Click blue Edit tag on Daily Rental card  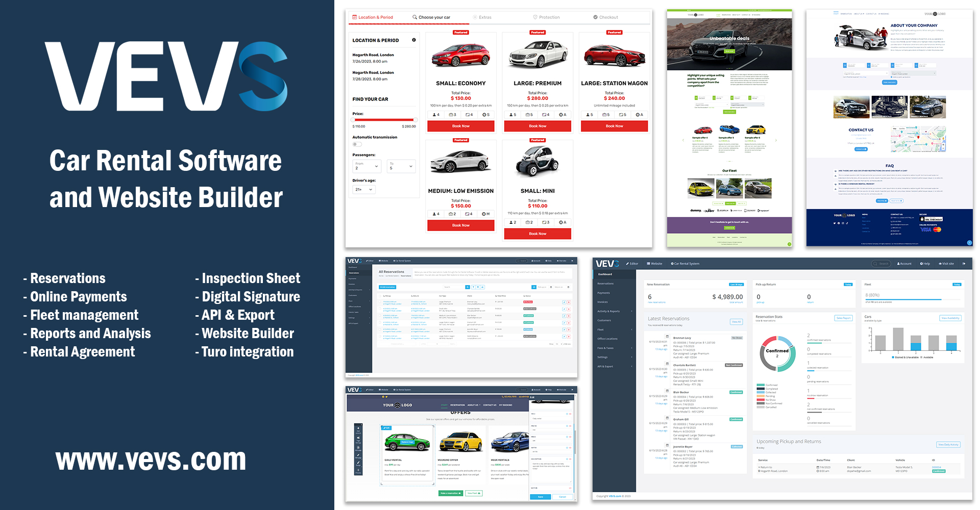click(386, 428)
